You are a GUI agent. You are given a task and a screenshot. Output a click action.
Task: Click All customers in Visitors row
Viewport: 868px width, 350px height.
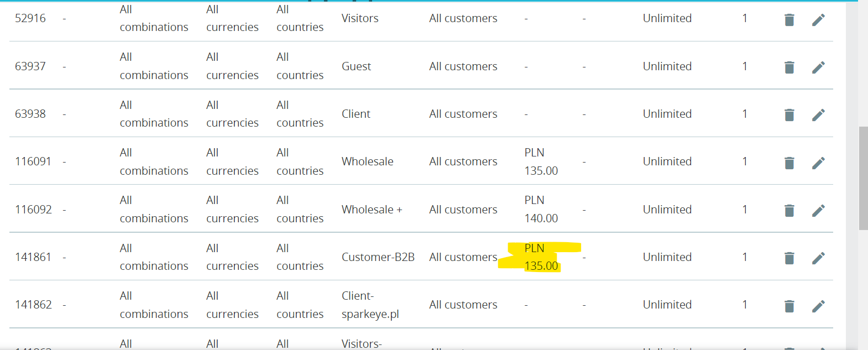point(463,18)
